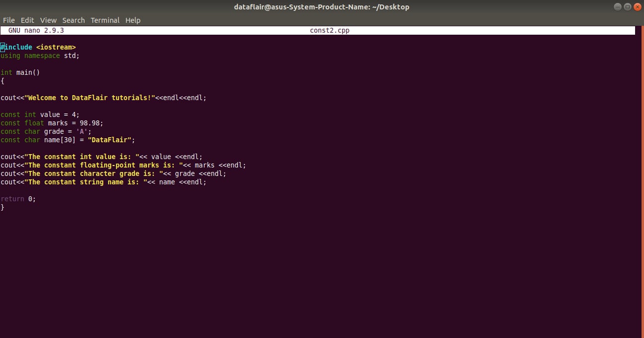Open the Help menu
The image size is (644, 338).
133,20
